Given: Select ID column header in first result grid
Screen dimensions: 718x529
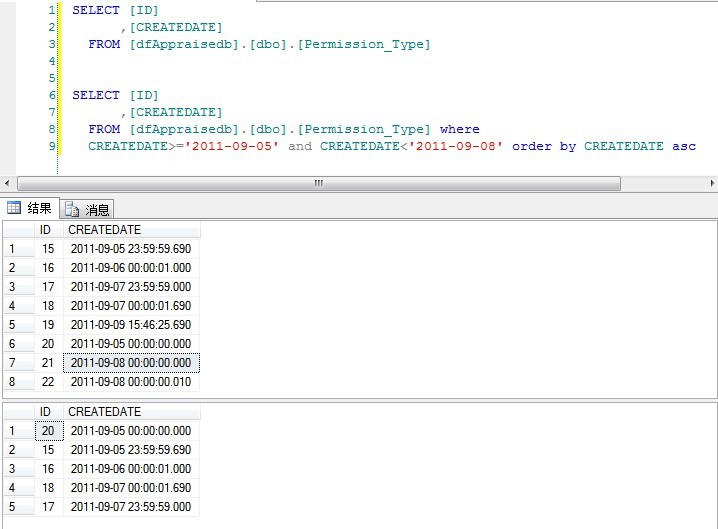Looking at the screenshot, I should (x=49, y=229).
